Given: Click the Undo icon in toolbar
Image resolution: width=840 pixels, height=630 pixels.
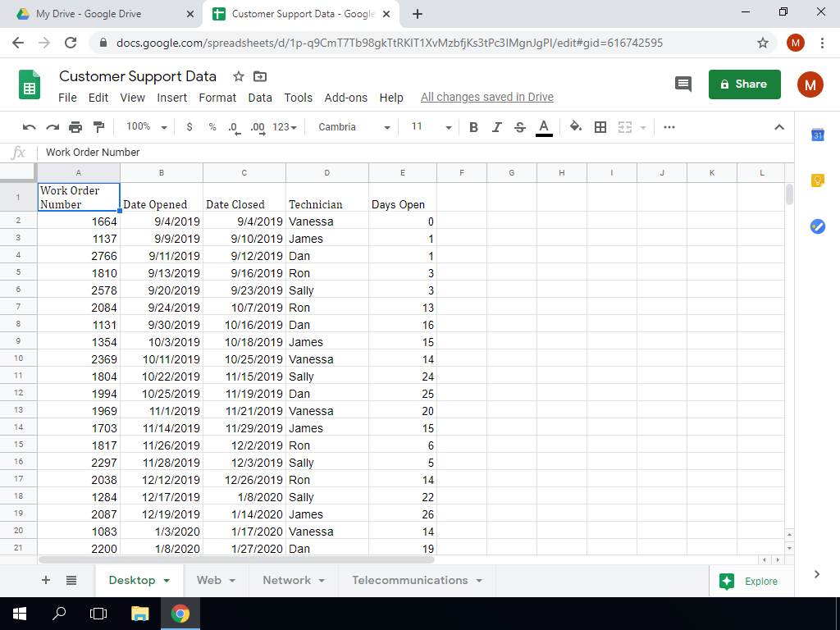Looking at the screenshot, I should pyautogui.click(x=29, y=127).
